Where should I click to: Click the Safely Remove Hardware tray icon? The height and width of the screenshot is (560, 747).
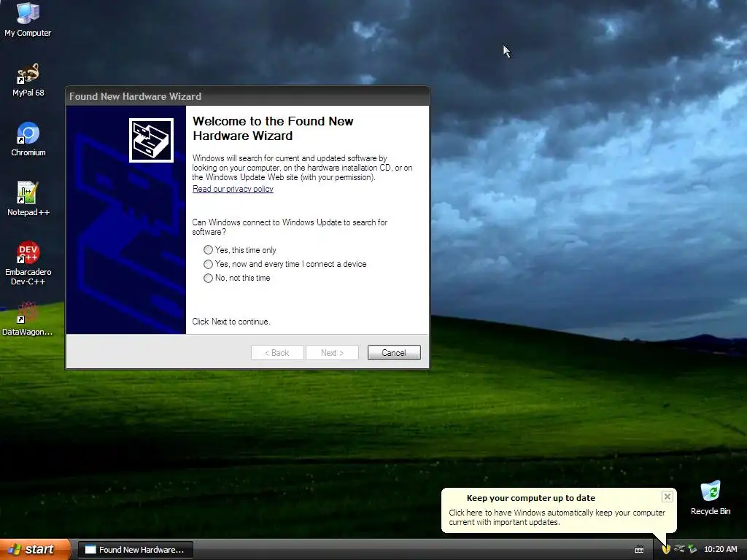tap(692, 549)
